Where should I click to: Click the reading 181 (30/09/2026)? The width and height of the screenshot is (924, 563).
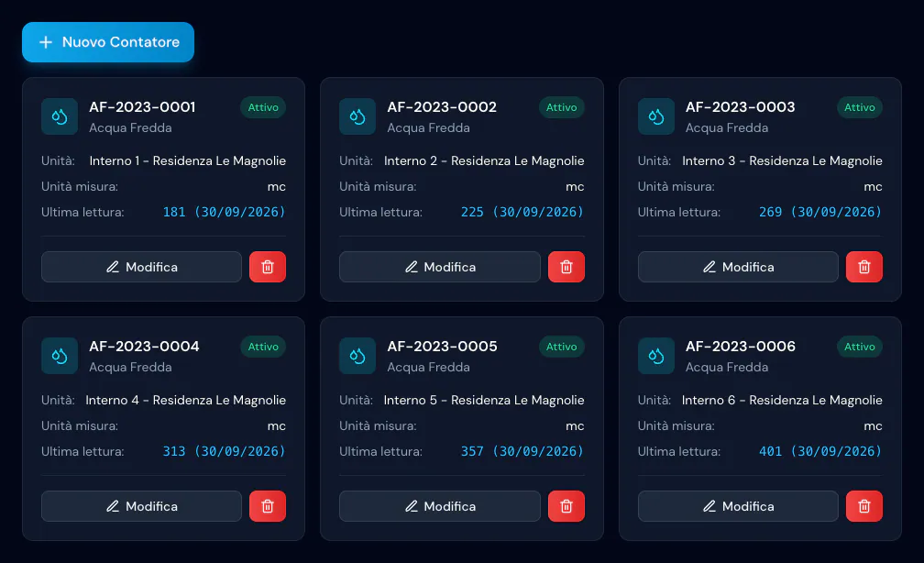click(224, 212)
